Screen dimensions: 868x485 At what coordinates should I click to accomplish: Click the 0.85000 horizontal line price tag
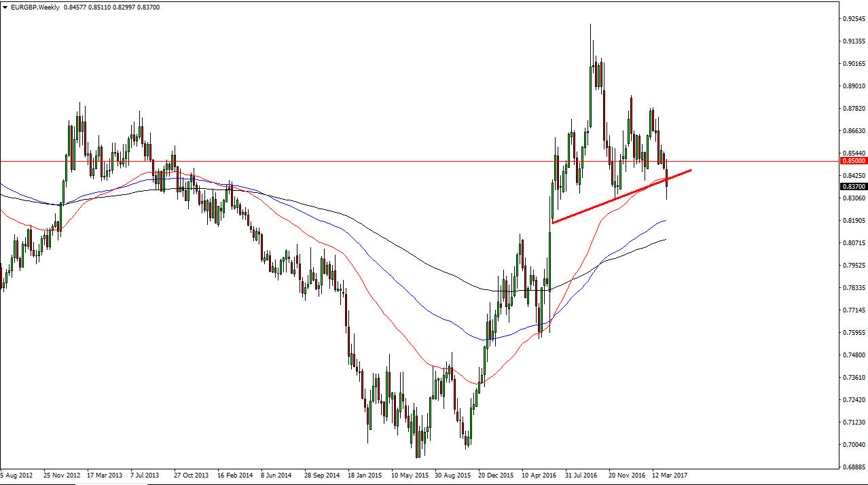(x=853, y=161)
